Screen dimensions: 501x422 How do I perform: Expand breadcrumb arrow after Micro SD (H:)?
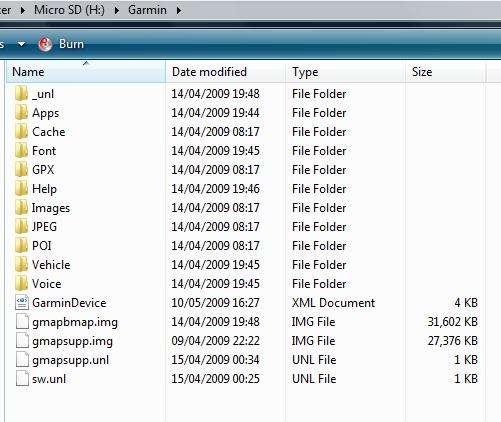point(117,10)
